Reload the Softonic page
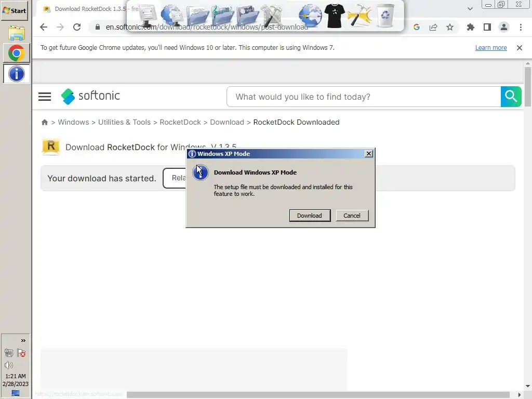Viewport: 532px width, 399px height. [77, 27]
